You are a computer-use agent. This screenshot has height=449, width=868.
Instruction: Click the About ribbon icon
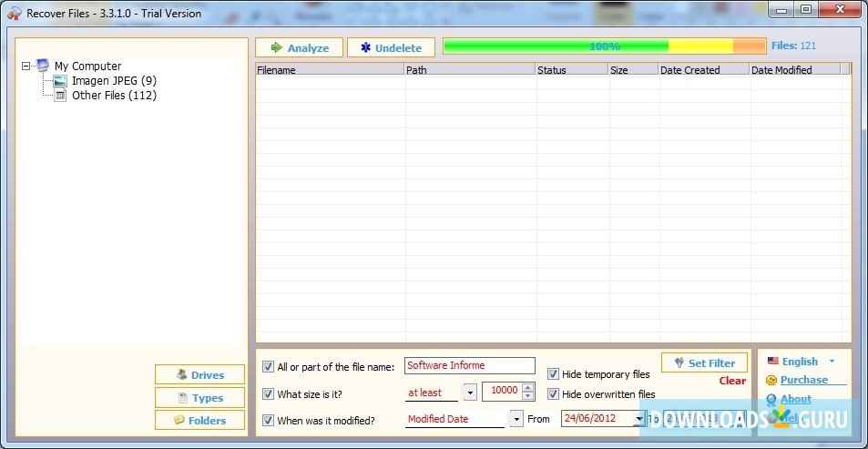click(x=771, y=399)
